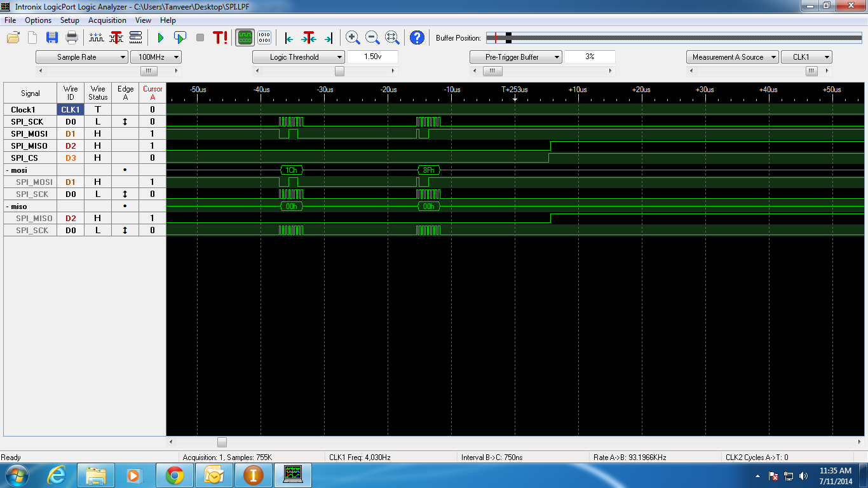Viewport: 868px width, 488px height.
Task: Switch to the binary state list view
Action: [265, 37]
